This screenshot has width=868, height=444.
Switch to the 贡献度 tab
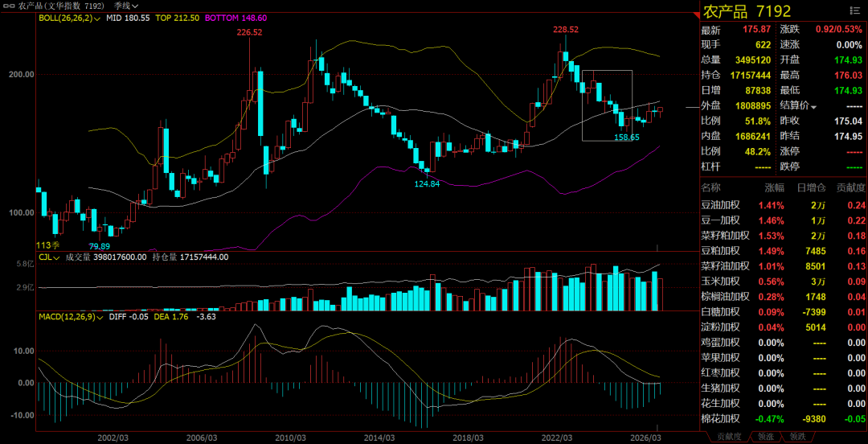pos(728,436)
